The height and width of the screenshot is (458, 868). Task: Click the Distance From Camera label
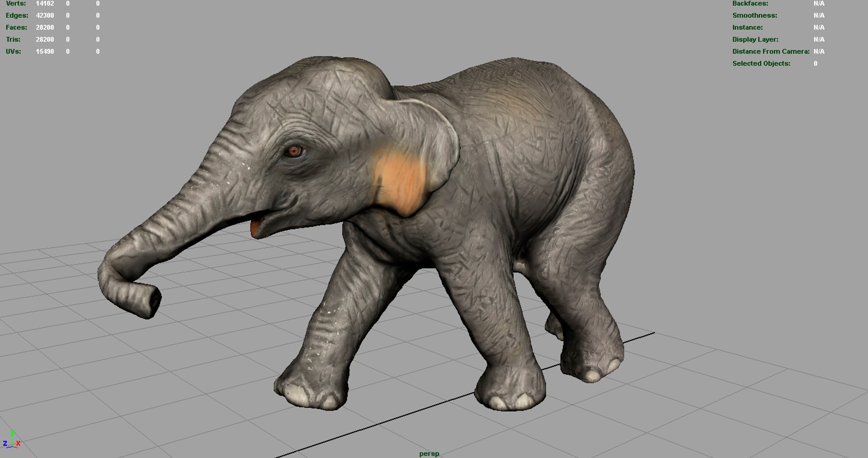point(771,52)
